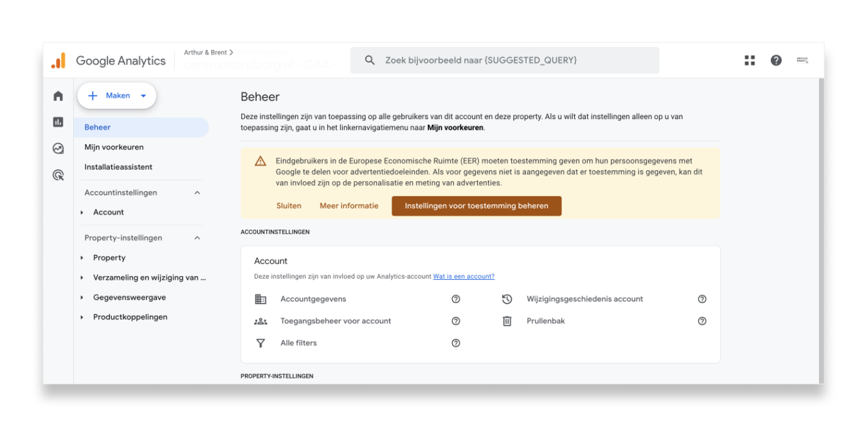Dismiss the warning banner with Sluiten

[x=289, y=206]
